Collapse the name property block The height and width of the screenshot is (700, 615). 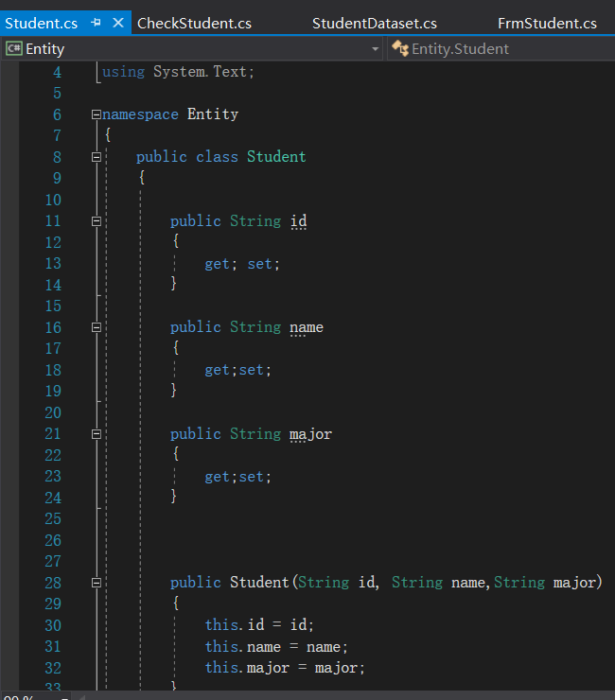point(96,327)
